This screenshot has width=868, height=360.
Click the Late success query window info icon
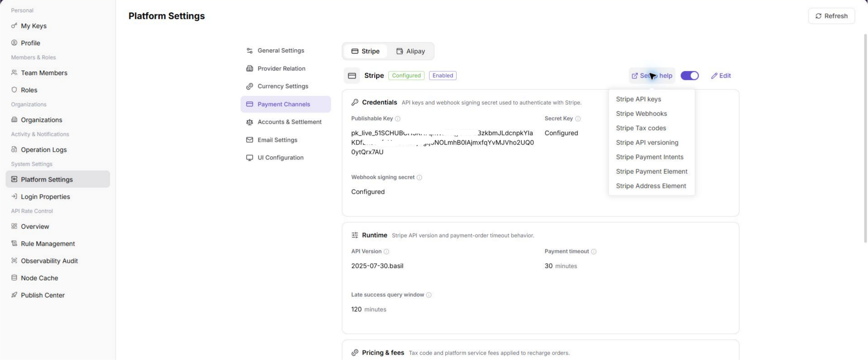[429, 295]
